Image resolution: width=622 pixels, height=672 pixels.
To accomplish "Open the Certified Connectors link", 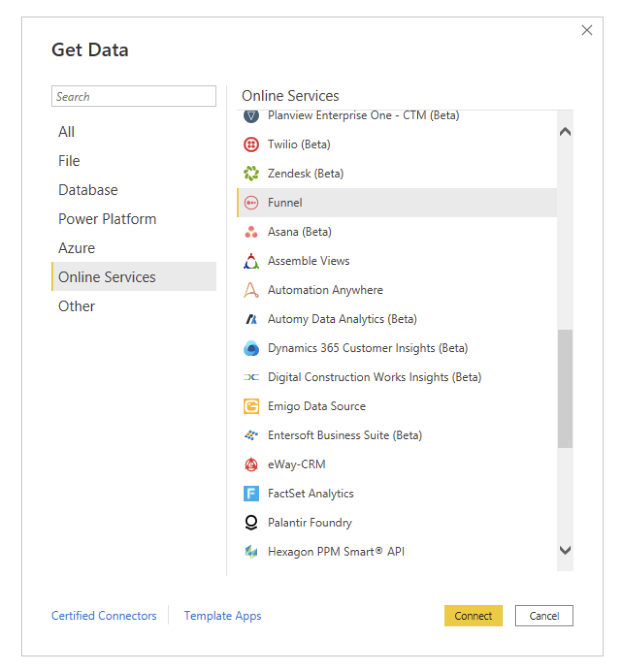I will (x=104, y=616).
